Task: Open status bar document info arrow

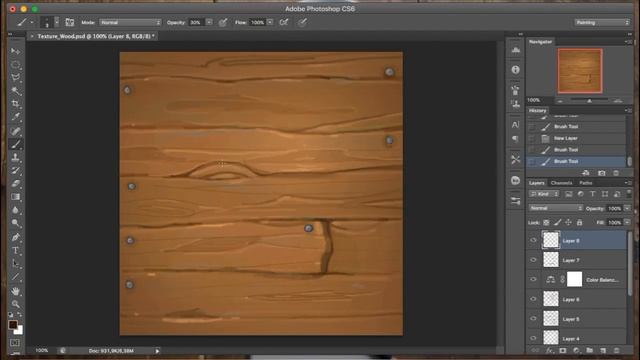Action: point(157,351)
